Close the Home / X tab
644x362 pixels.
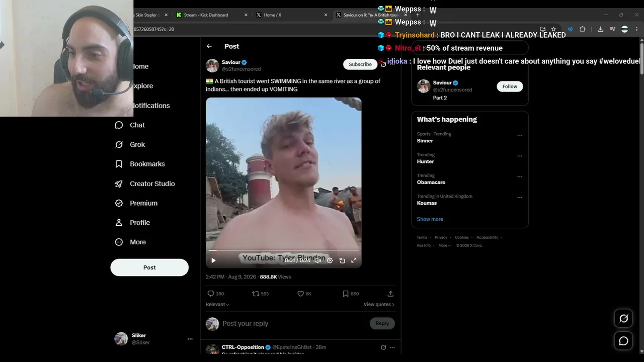326,15
